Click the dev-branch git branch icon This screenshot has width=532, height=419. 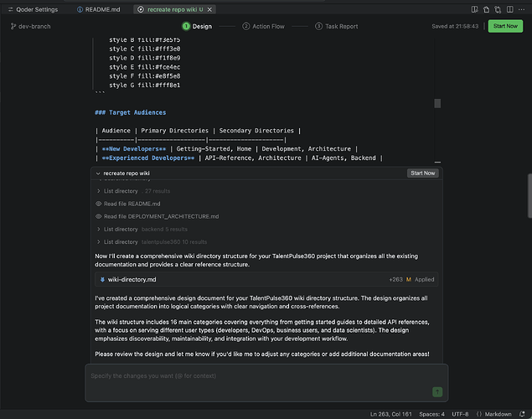point(14,26)
